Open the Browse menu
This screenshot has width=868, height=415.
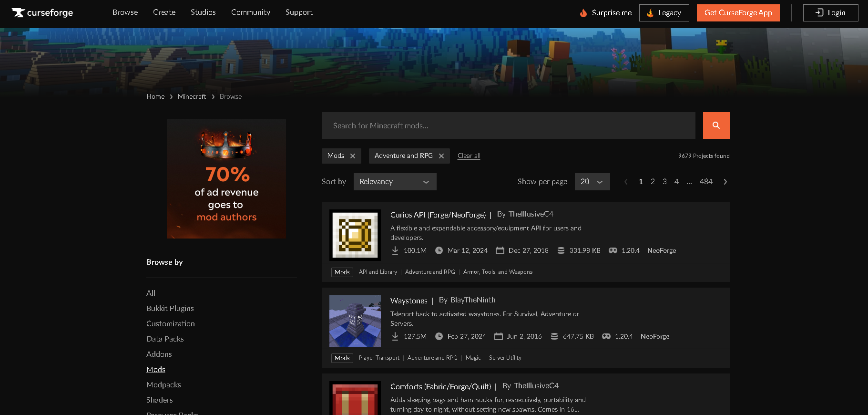[125, 12]
